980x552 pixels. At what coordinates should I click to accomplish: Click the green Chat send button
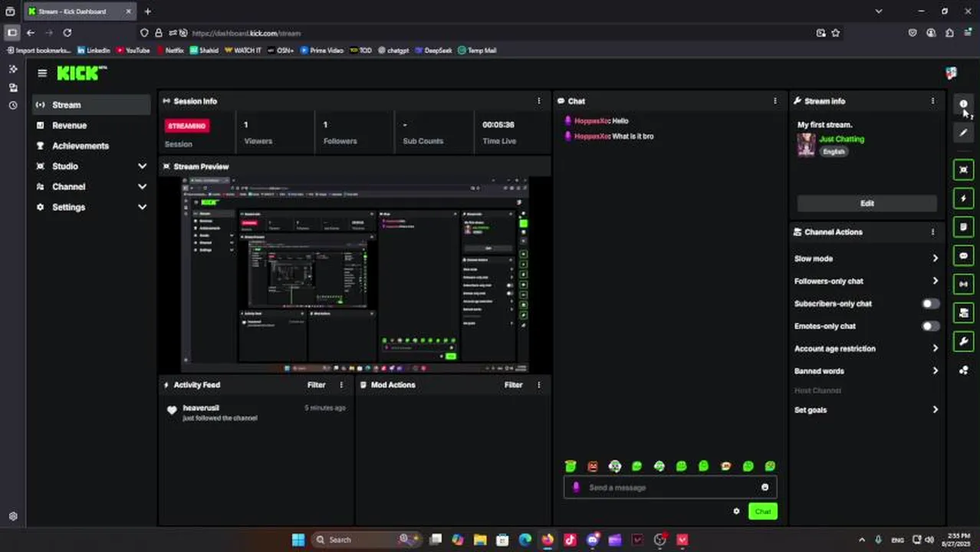pos(762,511)
